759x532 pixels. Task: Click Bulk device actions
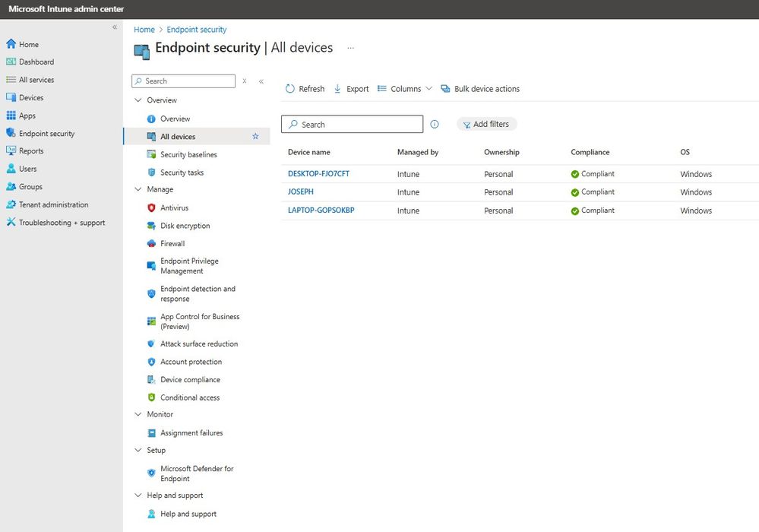click(480, 89)
